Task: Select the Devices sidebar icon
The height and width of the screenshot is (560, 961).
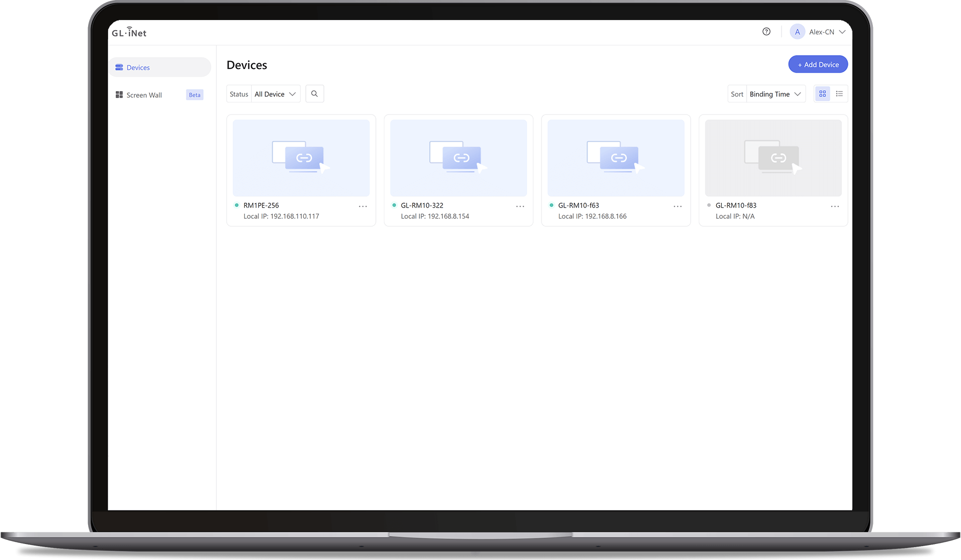Action: pyautogui.click(x=119, y=67)
